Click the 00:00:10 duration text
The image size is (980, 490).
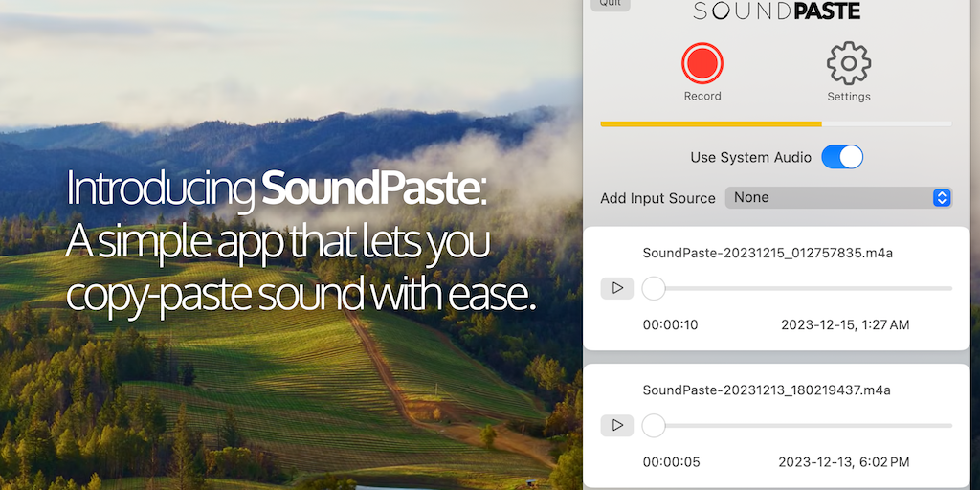click(671, 325)
